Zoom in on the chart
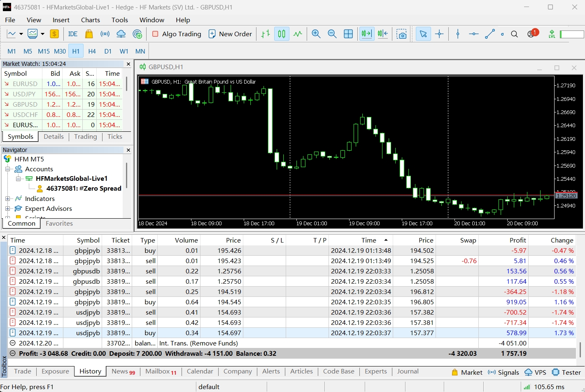This screenshot has width=585, height=392. [x=316, y=34]
